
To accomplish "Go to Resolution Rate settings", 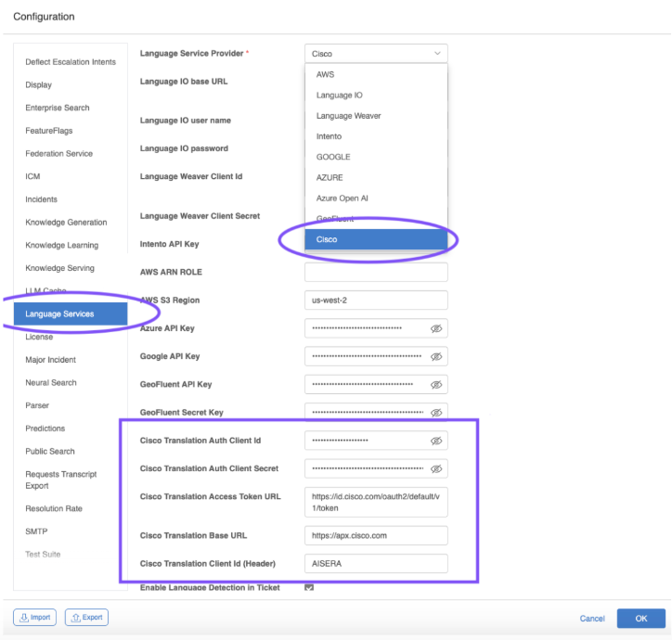I will click(71, 508).
